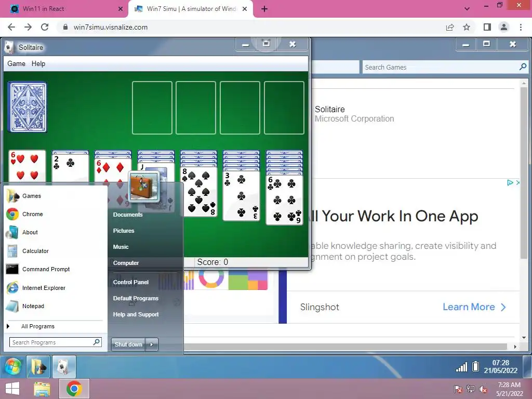Open the Game menu in Solitaire
This screenshot has width=532, height=399.
16,63
